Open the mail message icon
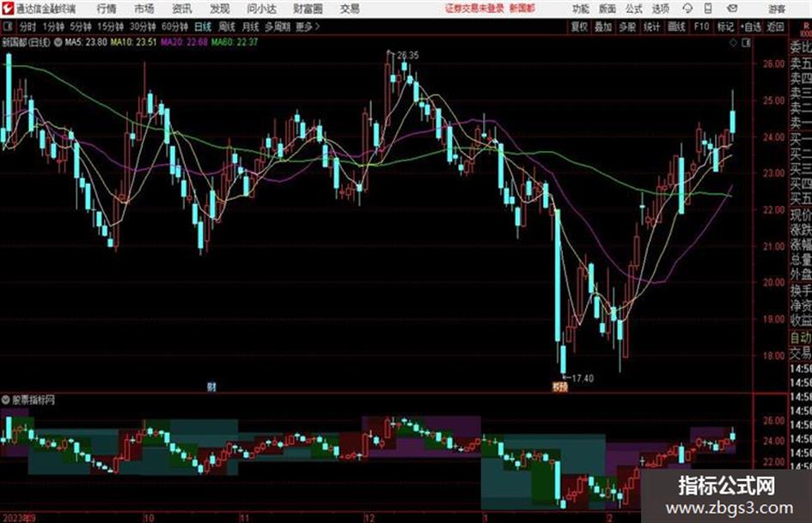The width and height of the screenshot is (812, 523). point(732,9)
